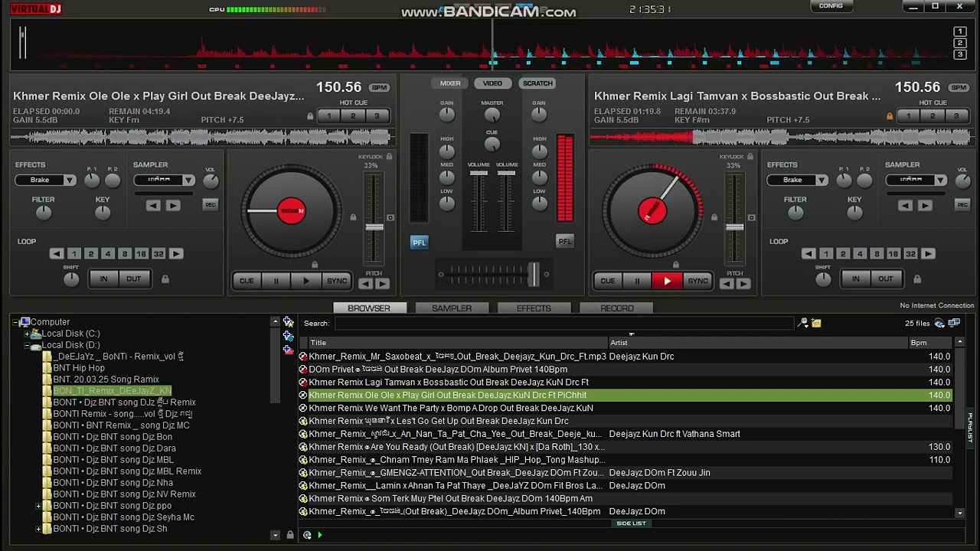Image resolution: width=980 pixels, height=551 pixels.
Task: Toggle the right KEYLOCK padlock icon
Action: coord(750,157)
